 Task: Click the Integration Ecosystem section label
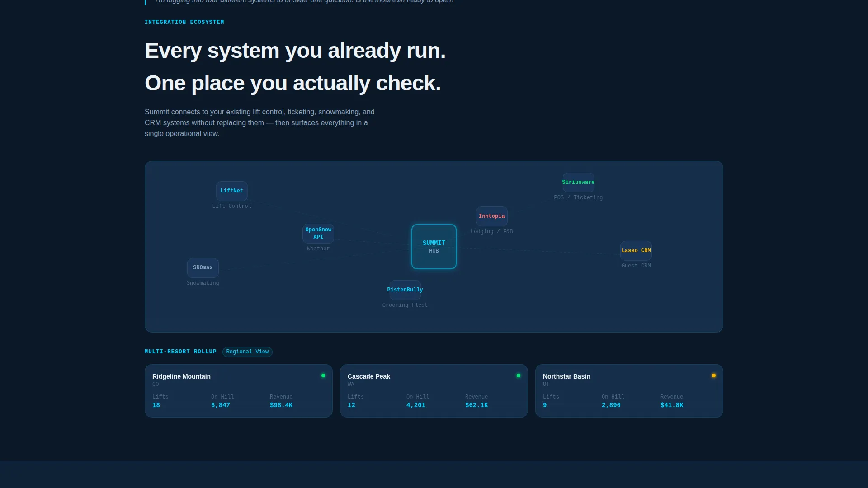184,22
